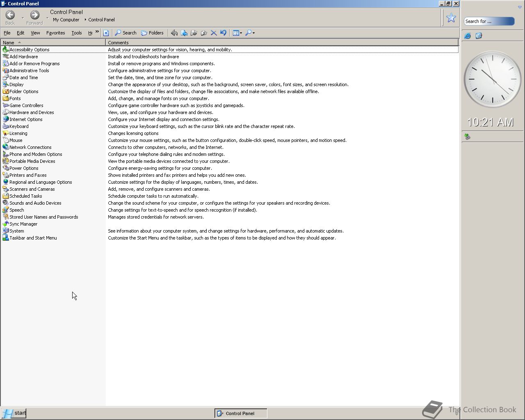Screen dimensions: 525x420
Task: Open the Add Hardware icon
Action: coord(5,57)
